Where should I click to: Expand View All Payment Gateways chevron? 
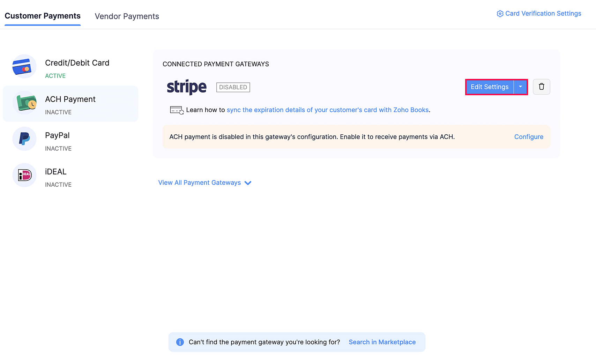pyautogui.click(x=248, y=183)
